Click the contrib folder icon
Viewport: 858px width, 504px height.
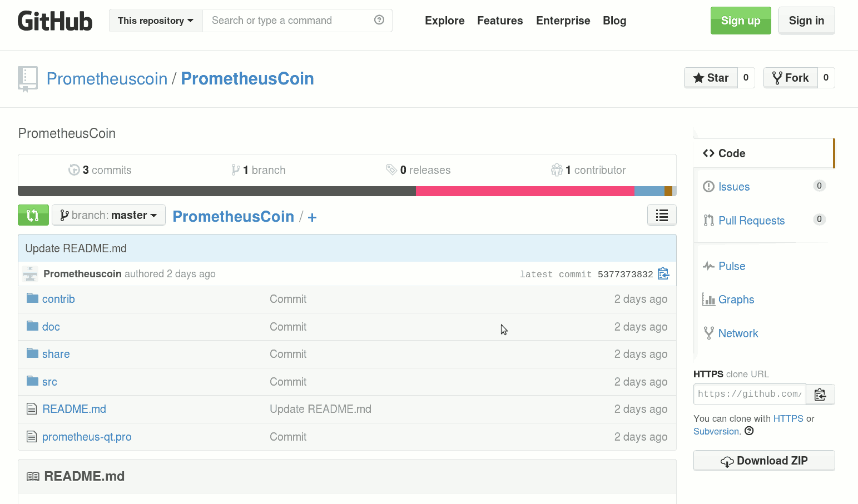pyautogui.click(x=32, y=298)
